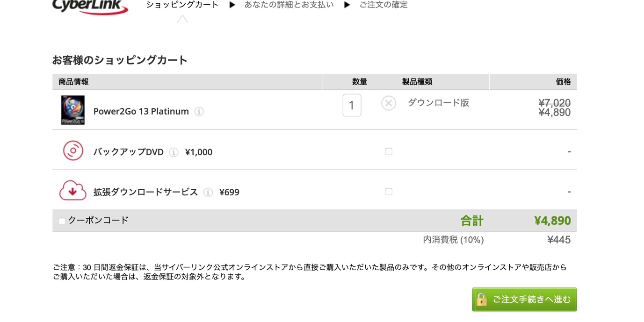Image resolution: width=644 pixels, height=322 pixels.
Task: Click the cloud download service icon
Action: coord(73,191)
